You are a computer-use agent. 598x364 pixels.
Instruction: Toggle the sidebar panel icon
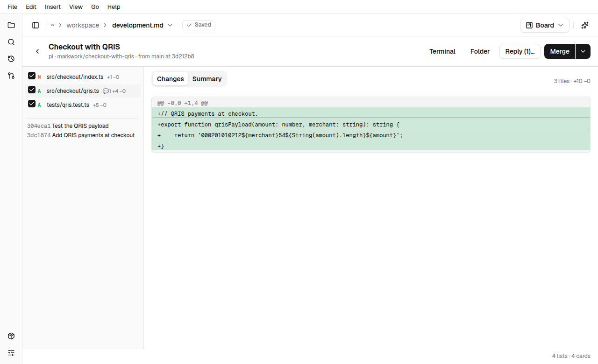(x=36, y=25)
